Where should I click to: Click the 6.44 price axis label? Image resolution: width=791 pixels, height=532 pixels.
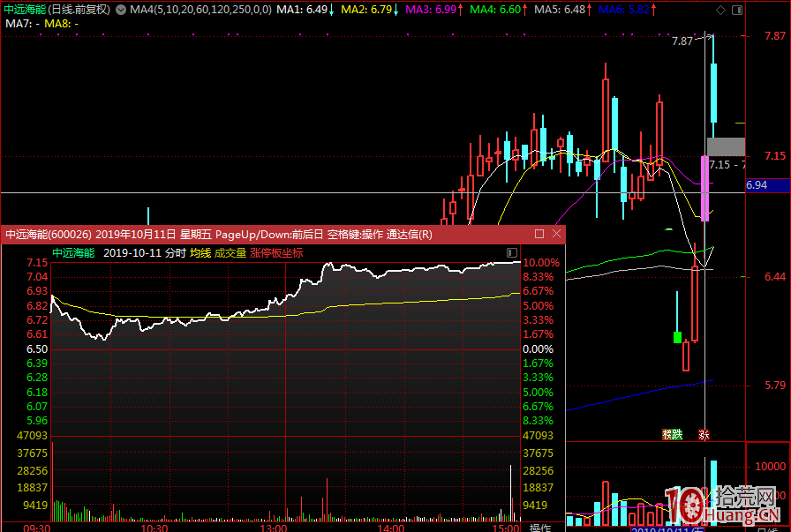[775, 277]
